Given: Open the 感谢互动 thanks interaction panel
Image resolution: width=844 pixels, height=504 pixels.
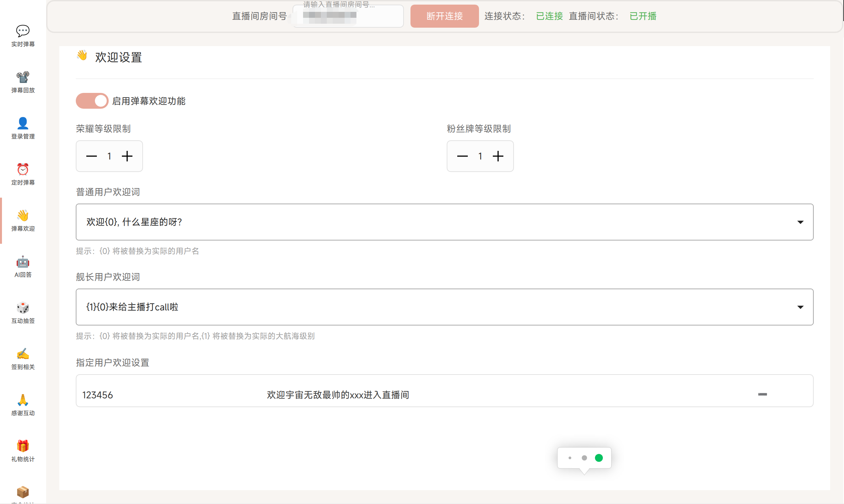Looking at the screenshot, I should (23, 405).
